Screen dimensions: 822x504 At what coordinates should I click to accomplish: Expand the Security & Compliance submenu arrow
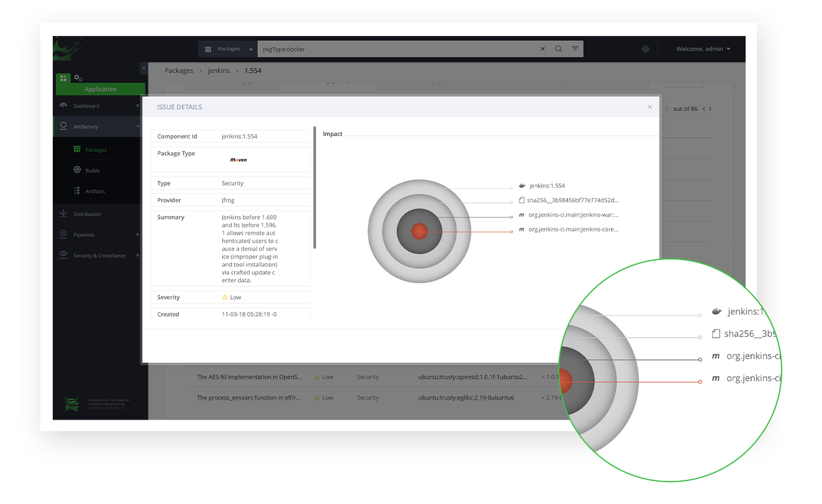[138, 255]
